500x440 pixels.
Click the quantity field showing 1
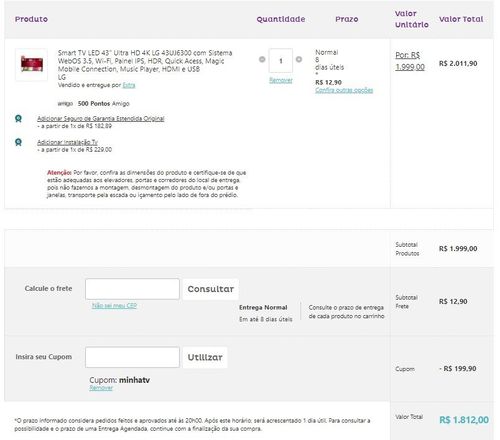click(x=281, y=61)
